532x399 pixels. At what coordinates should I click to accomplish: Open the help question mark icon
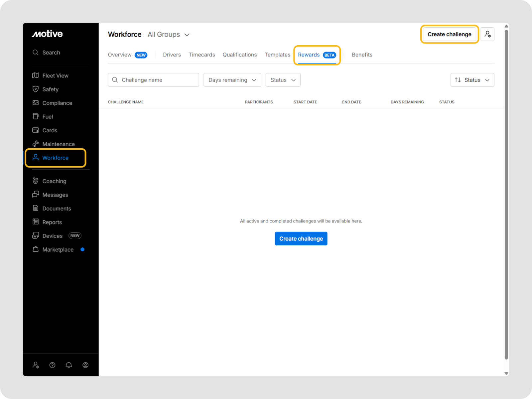(x=52, y=365)
